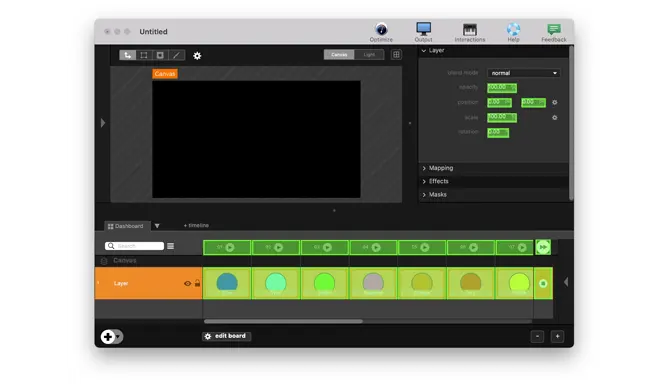Open the scale settings gear

tap(554, 117)
